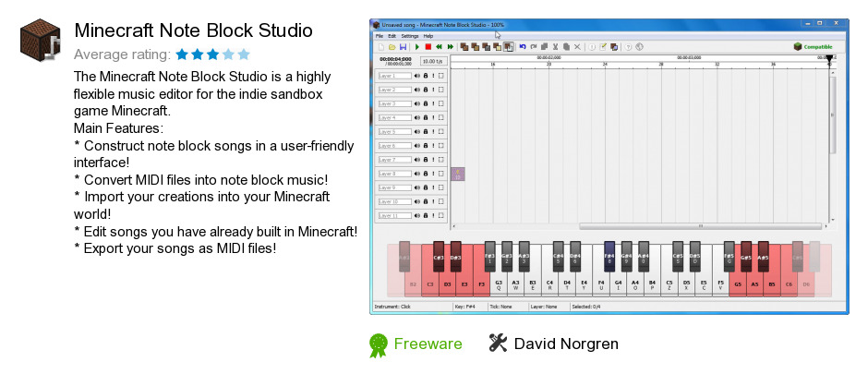
Task: Click the note block app icon beside the title
Action: pos(41,40)
